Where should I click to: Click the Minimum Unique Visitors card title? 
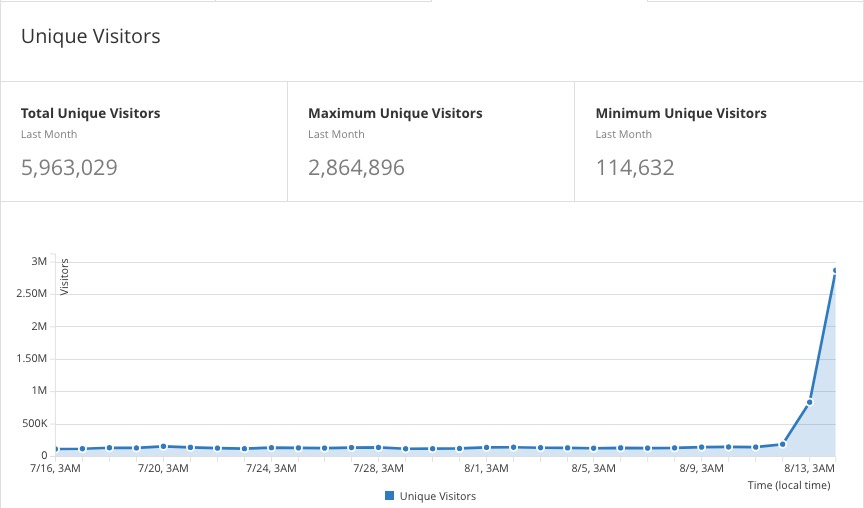(681, 113)
